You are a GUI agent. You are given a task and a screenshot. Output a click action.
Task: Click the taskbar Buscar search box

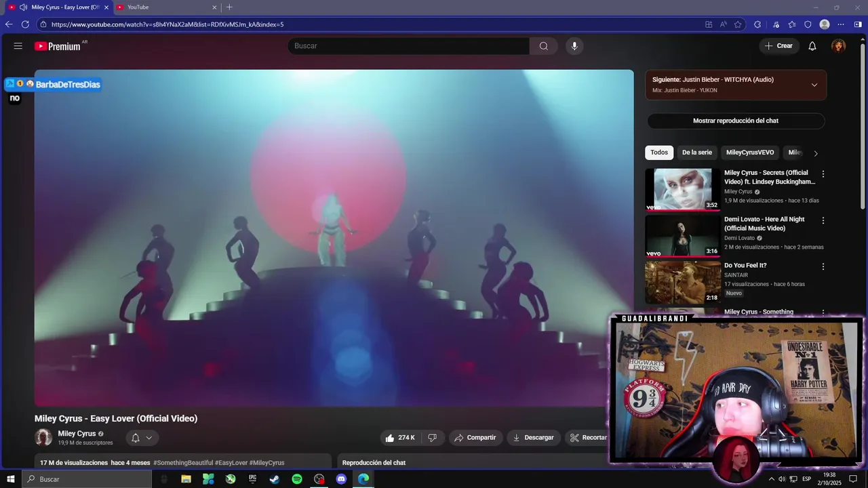87,479
